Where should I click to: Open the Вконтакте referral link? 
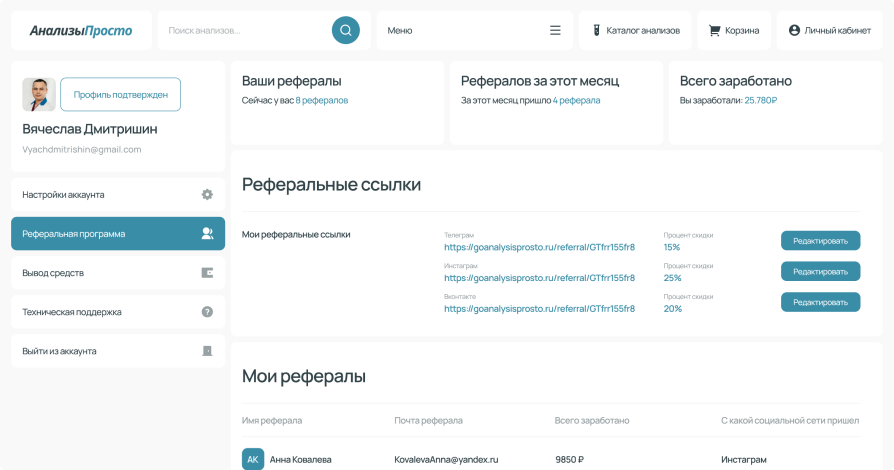(x=539, y=309)
